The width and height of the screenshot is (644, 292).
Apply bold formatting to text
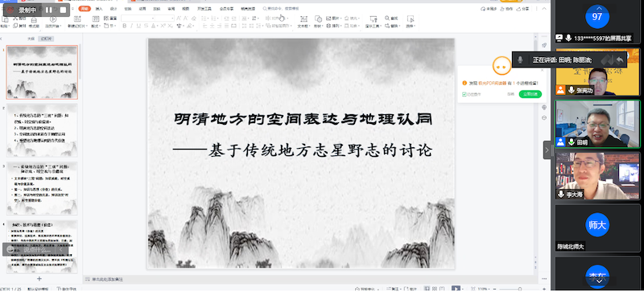pos(125,26)
